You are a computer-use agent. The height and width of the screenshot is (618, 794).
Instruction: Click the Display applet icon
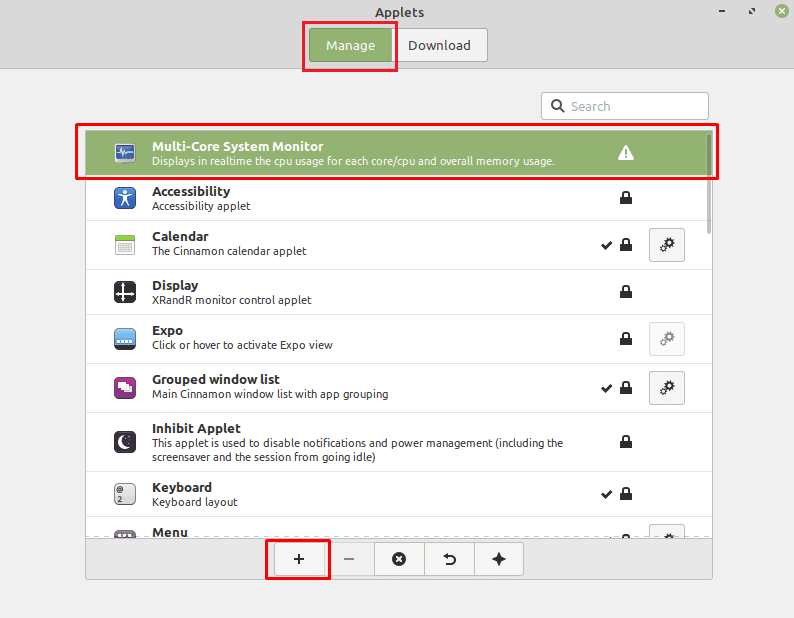(125, 292)
